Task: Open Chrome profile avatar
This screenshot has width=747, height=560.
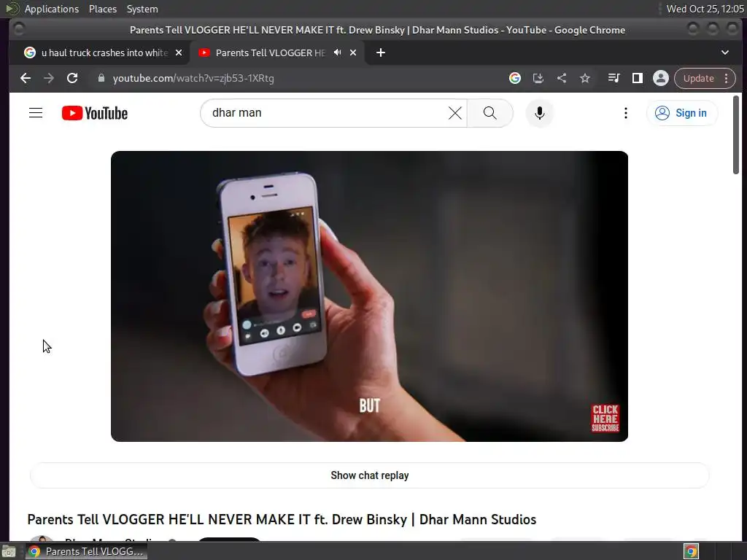Action: coord(661,78)
